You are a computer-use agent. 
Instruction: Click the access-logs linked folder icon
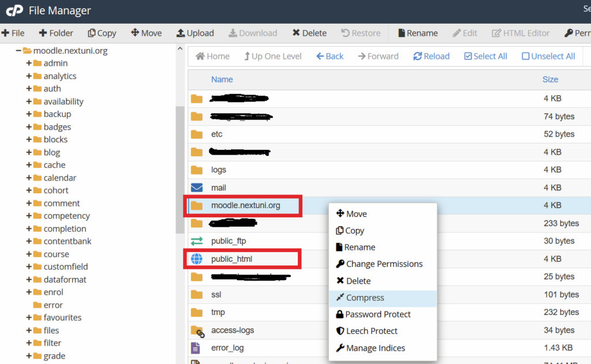click(197, 331)
